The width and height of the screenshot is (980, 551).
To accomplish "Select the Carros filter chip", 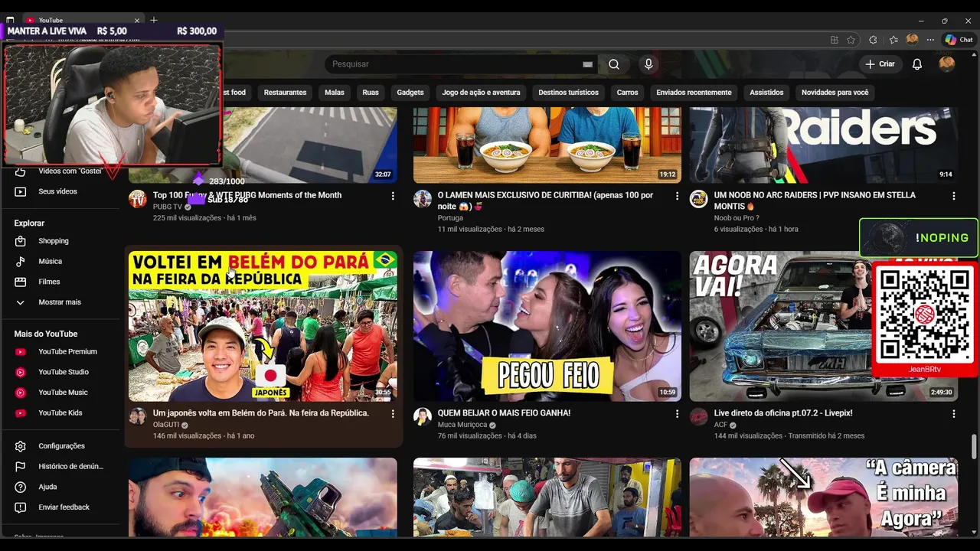I will [627, 93].
